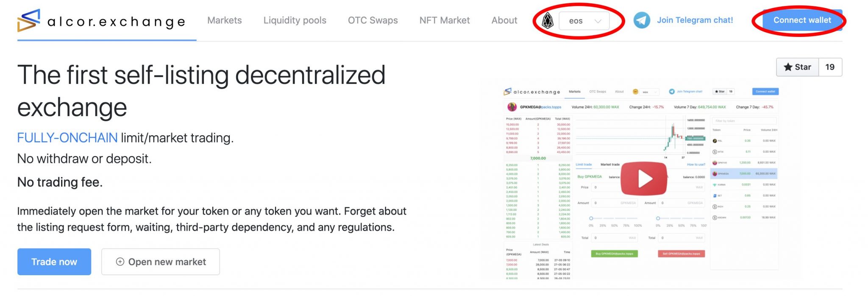Expand the blockchain network dropdown showing eos

click(x=584, y=20)
